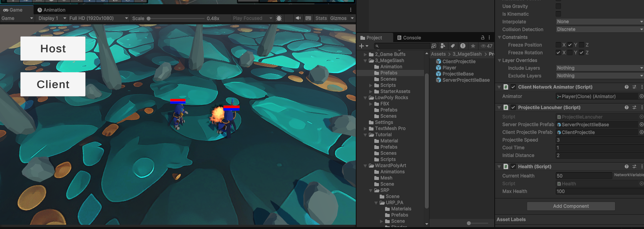
Task: Toggle the Stats overlay button
Action: click(x=321, y=18)
